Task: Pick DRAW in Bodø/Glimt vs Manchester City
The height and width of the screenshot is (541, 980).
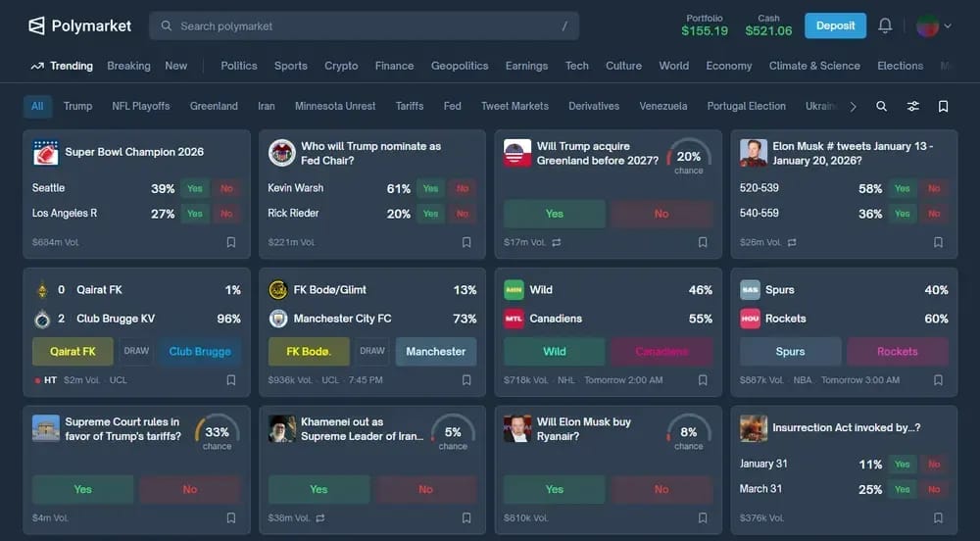Action: 371,351
